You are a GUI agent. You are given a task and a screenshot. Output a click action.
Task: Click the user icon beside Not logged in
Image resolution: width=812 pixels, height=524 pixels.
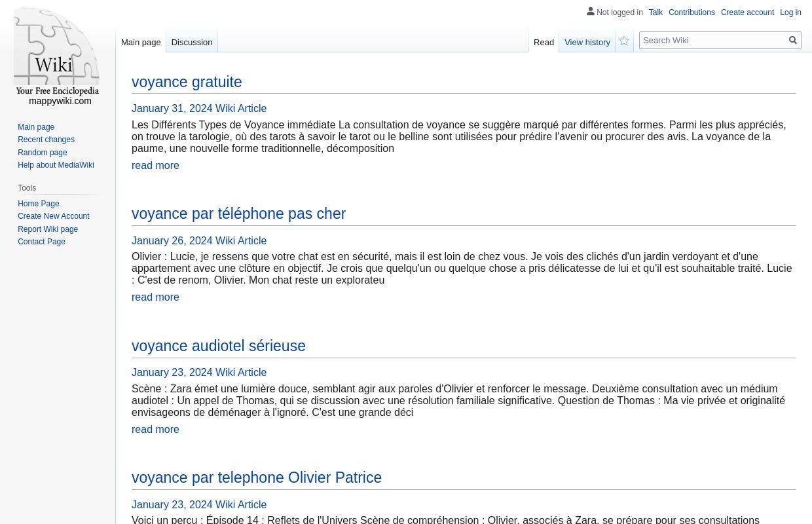coord(591,12)
